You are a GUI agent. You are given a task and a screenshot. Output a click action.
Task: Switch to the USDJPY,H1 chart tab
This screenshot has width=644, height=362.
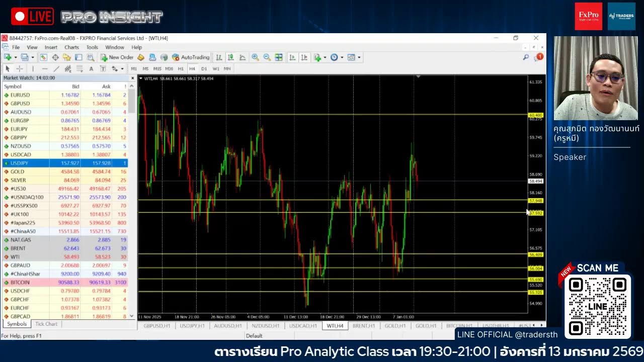pos(192,326)
